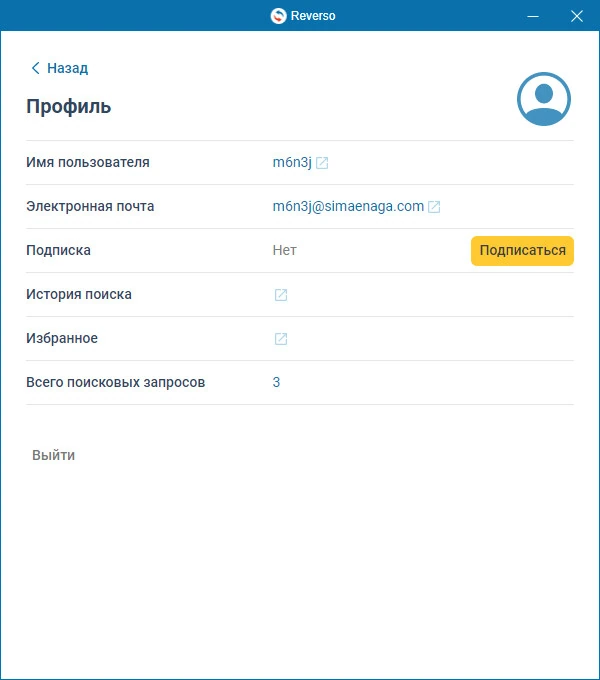
Task: Close the Reverso window
Action: [x=577, y=16]
